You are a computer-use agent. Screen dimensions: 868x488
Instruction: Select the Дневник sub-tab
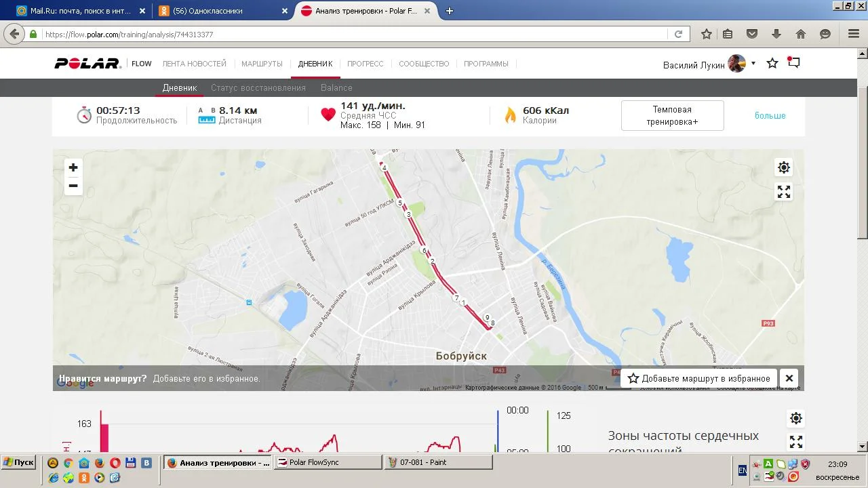(x=180, y=87)
